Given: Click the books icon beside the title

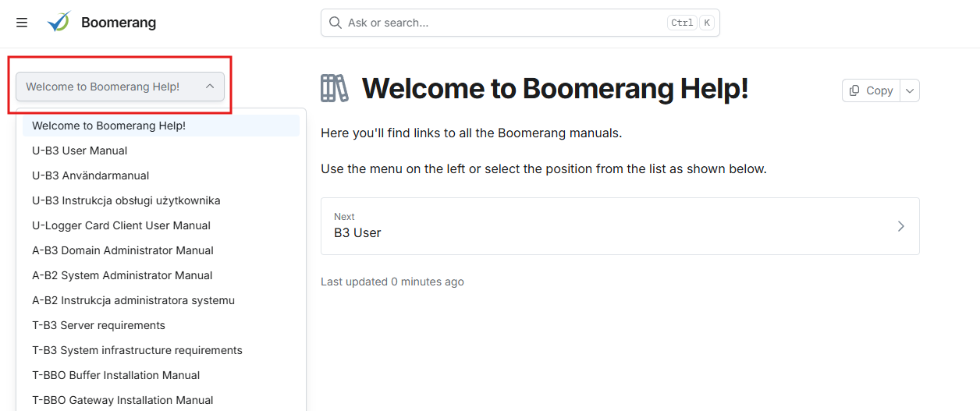Looking at the screenshot, I should tap(335, 89).
